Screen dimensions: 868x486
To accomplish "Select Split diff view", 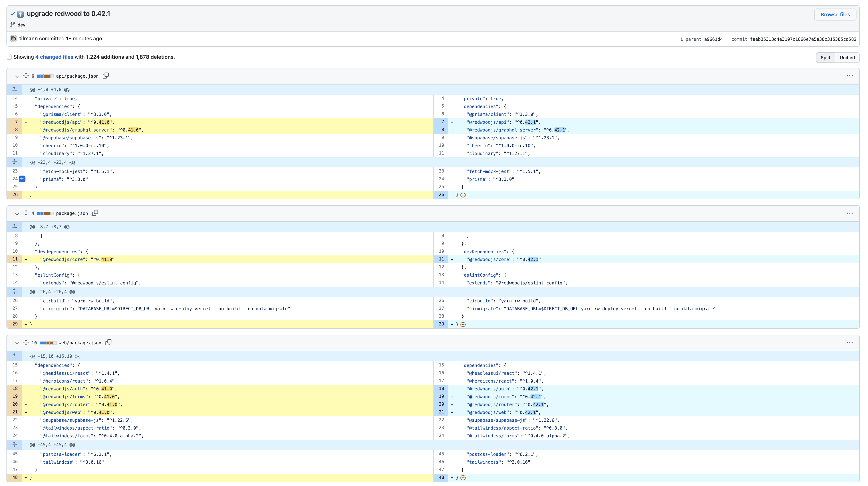I will pyautogui.click(x=825, y=58).
